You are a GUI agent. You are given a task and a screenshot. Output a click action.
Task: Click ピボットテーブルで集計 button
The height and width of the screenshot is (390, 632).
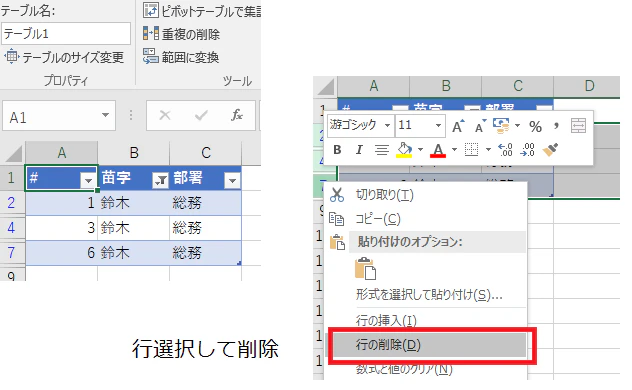pyautogui.click(x=202, y=11)
